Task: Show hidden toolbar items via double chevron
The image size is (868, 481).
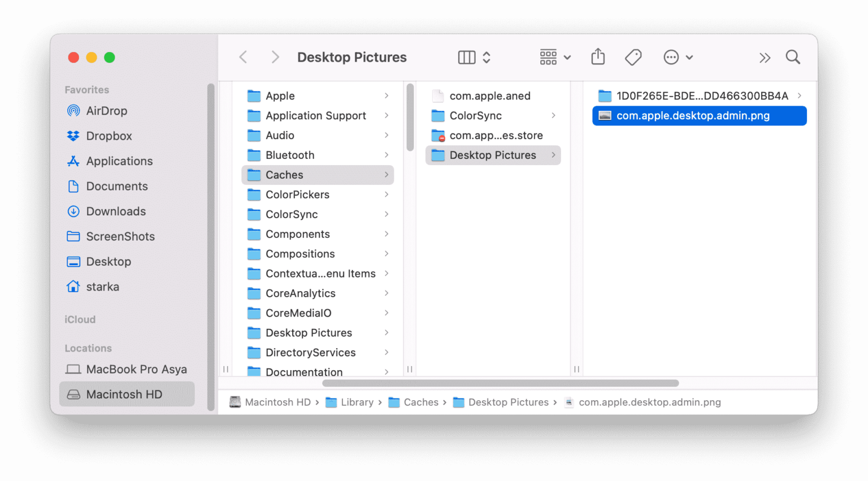Action: [x=765, y=57]
